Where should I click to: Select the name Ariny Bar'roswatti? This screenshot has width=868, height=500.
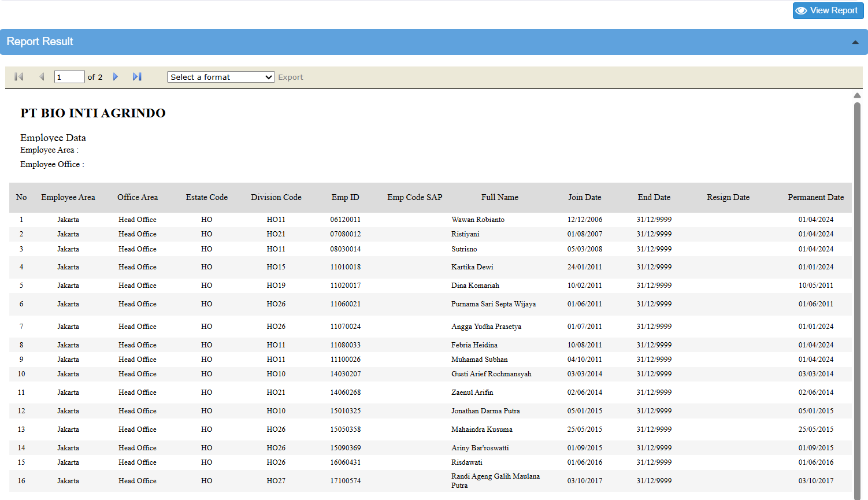[480, 448]
